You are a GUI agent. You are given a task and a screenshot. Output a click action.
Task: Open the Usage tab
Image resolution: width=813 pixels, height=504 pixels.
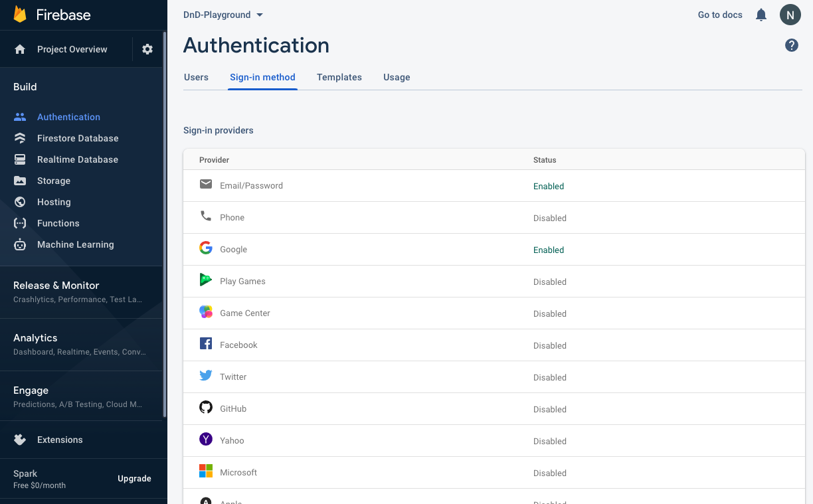[x=397, y=77]
